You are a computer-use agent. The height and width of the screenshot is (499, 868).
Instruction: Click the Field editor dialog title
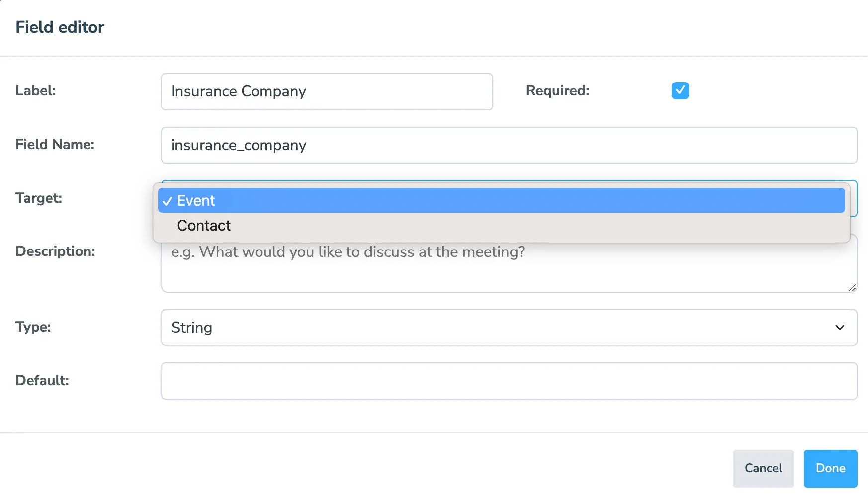click(60, 27)
